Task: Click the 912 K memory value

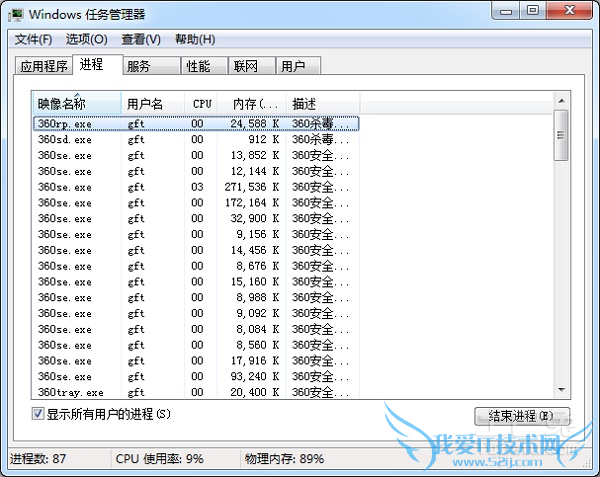Action: (264, 139)
